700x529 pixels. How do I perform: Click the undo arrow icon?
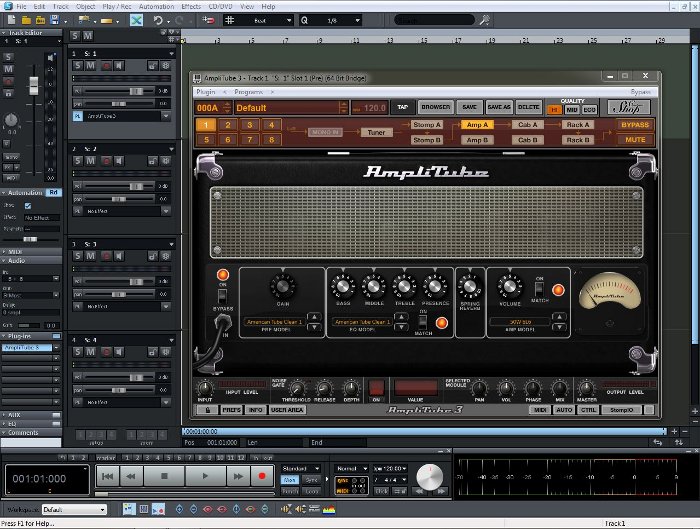tap(158, 20)
